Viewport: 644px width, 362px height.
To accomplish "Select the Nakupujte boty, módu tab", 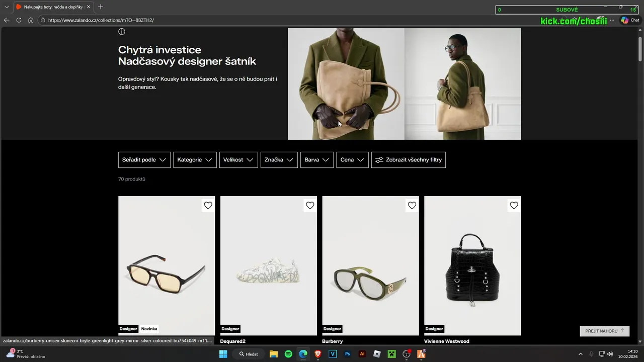I will 52,7.
